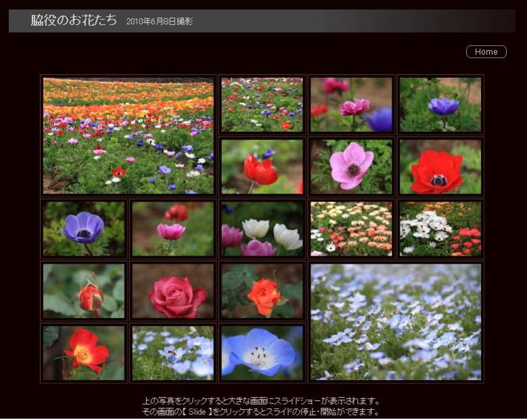Open the open pink anemone with dark center
Image resolution: width=527 pixels, height=420 pixels.
tap(351, 166)
